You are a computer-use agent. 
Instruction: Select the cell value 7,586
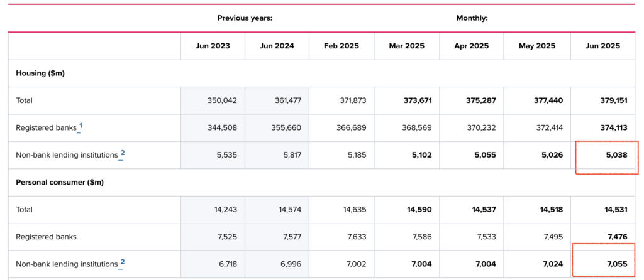[x=423, y=237]
